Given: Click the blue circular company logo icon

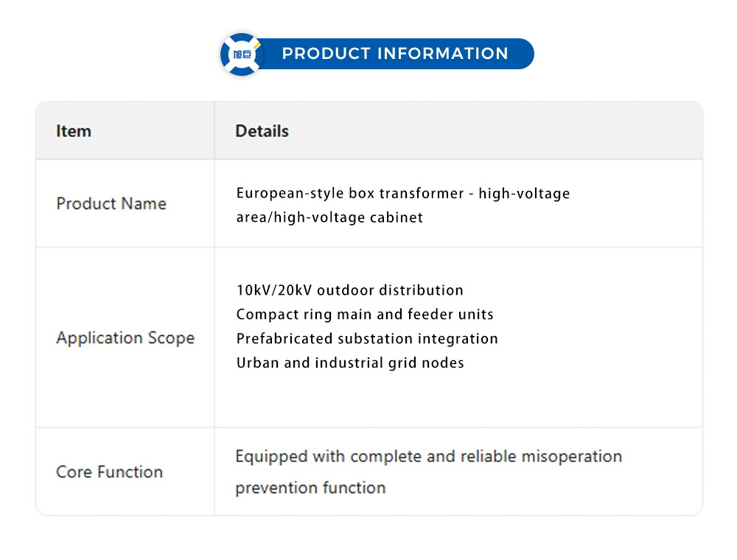Looking at the screenshot, I should 242,54.
